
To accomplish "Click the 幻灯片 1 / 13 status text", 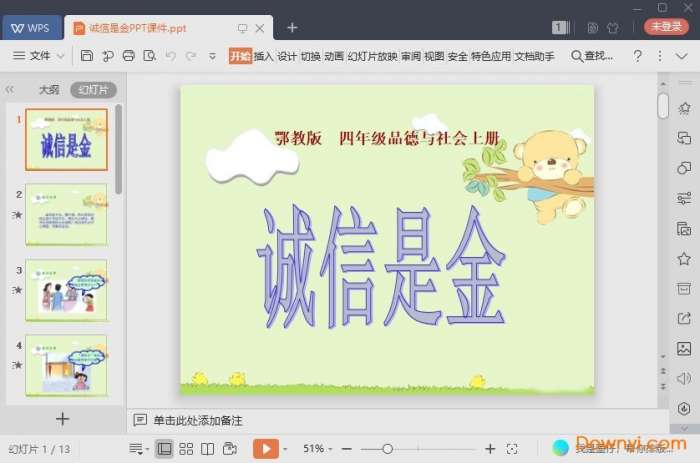I will pyautogui.click(x=39, y=449).
